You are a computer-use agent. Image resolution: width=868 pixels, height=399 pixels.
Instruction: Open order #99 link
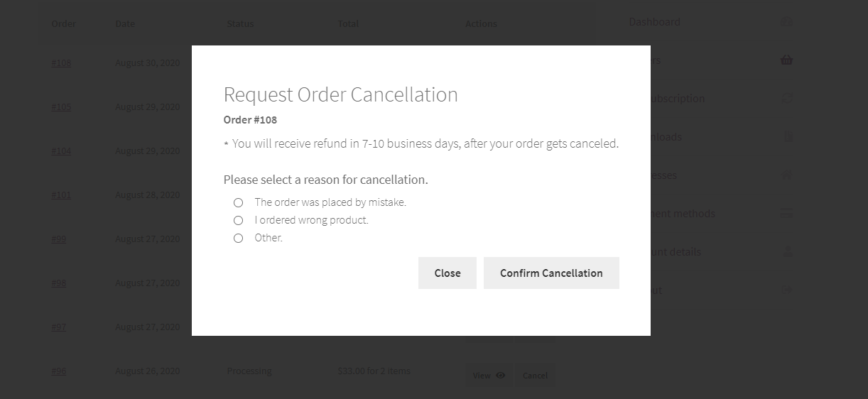[x=59, y=239]
